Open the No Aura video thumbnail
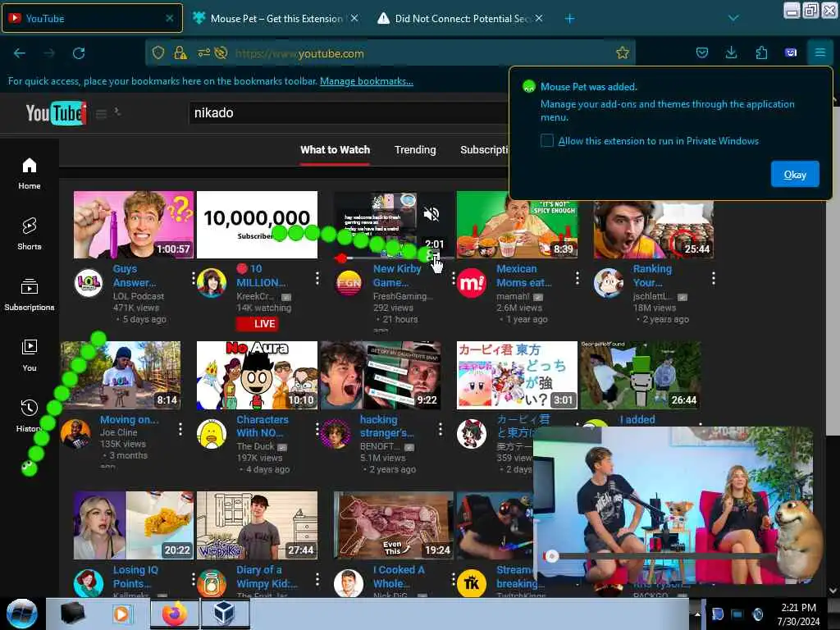840x630 pixels. (257, 375)
